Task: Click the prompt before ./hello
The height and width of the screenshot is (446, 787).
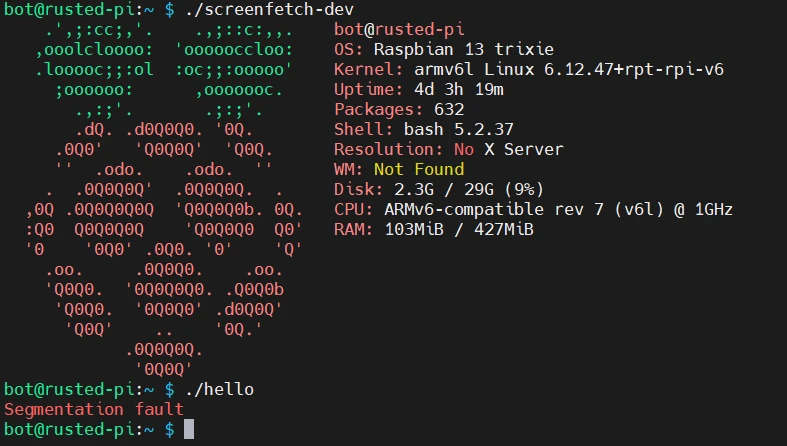Action: coord(89,390)
